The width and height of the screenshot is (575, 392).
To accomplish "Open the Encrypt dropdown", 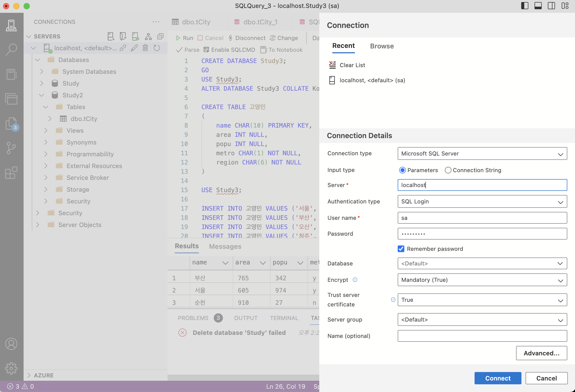I will 482,280.
